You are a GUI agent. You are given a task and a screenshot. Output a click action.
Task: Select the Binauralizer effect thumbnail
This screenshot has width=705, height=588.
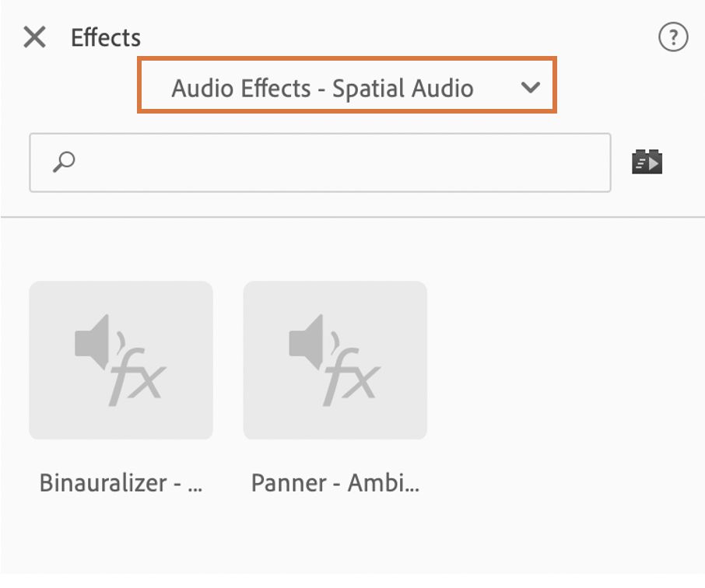pyautogui.click(x=121, y=360)
